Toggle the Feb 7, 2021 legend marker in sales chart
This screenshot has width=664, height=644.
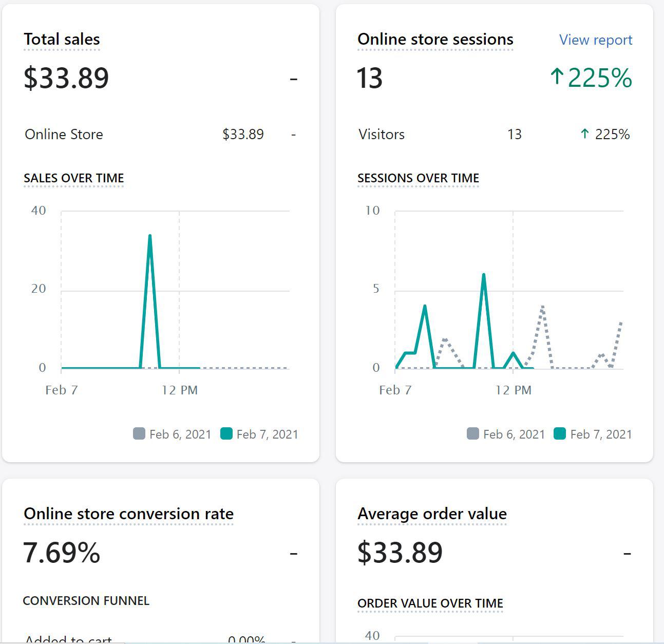point(226,434)
